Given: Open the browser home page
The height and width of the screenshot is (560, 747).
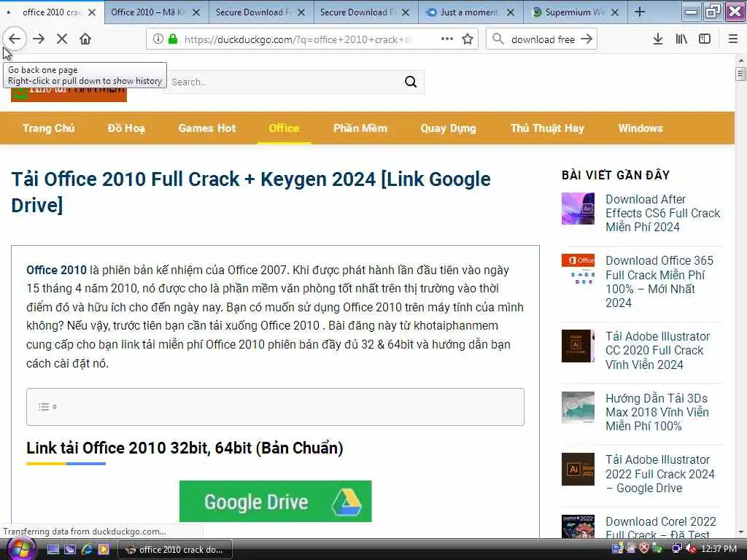Looking at the screenshot, I should coord(85,39).
